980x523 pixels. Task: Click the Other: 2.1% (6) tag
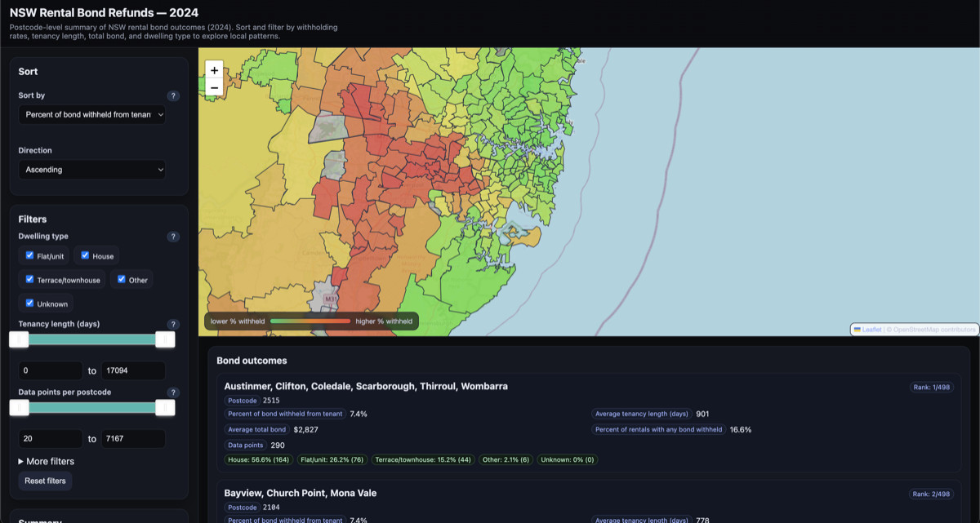coord(506,459)
